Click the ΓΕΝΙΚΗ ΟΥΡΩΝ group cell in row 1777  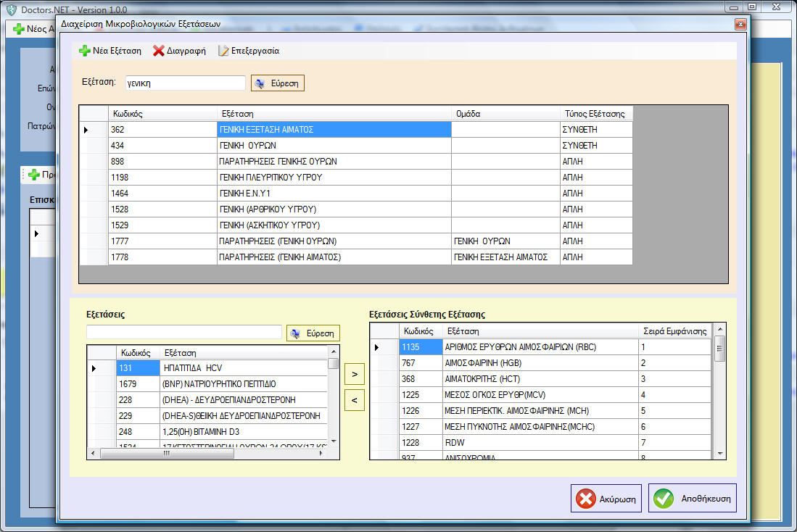pyautogui.click(x=505, y=241)
